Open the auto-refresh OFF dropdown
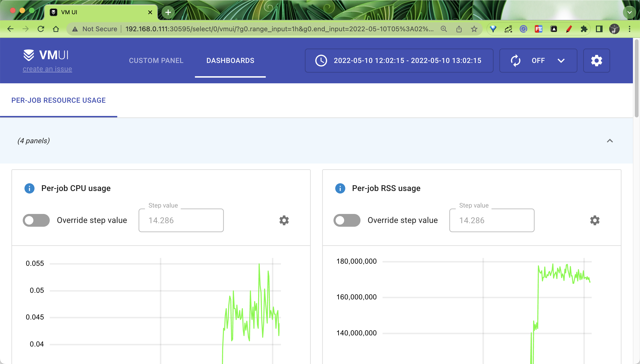Image resolution: width=640 pixels, height=364 pixels. (x=538, y=61)
